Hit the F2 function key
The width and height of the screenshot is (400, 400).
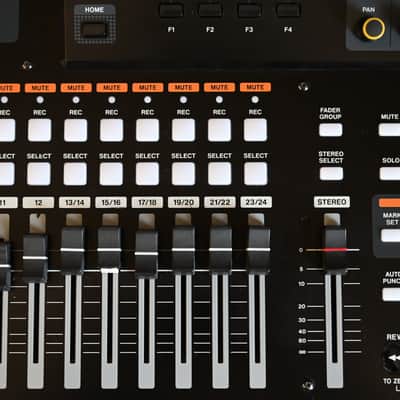(210, 11)
